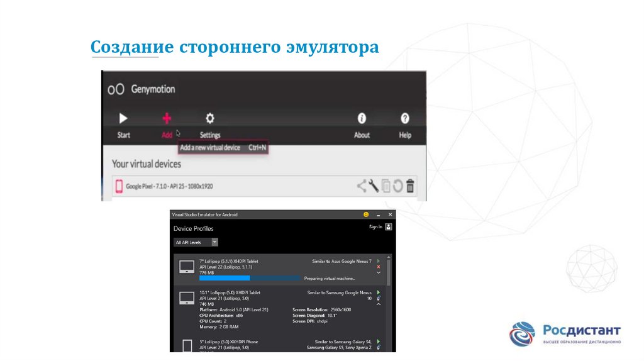Click the Росдистант logo
This screenshot has width=644, height=361.
point(565,334)
